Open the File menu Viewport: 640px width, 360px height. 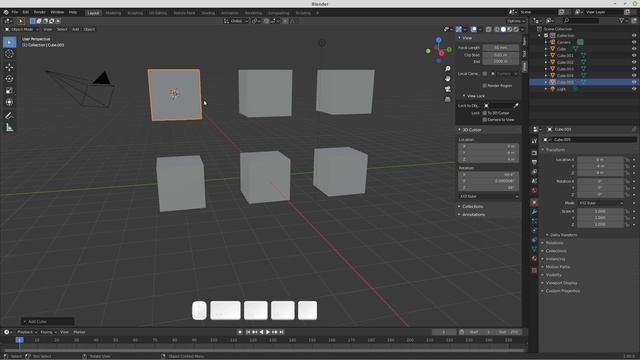point(15,12)
